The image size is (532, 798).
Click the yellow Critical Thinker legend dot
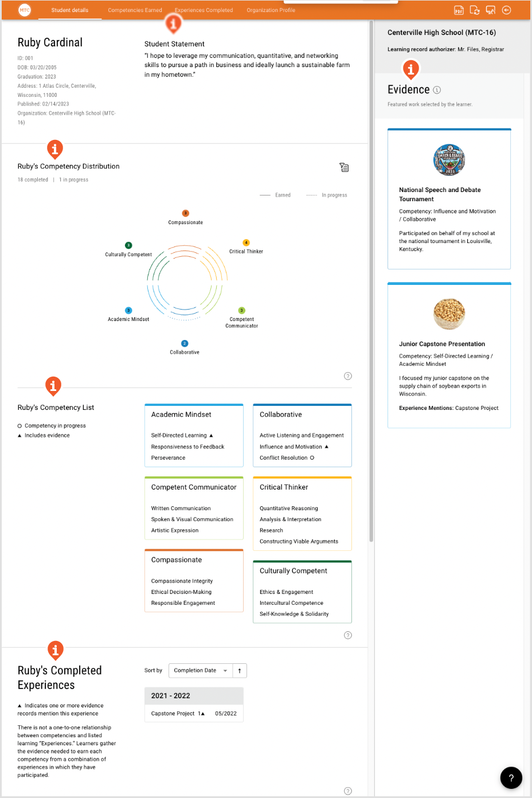click(246, 243)
